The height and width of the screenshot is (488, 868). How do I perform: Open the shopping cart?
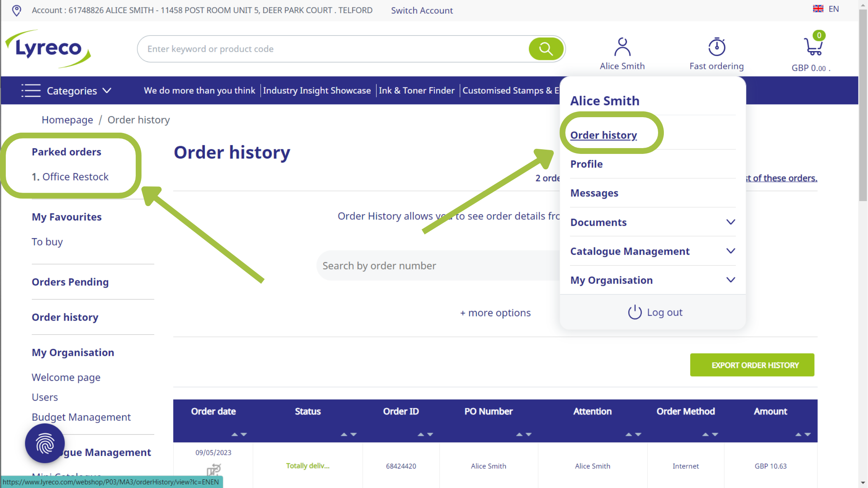pyautogui.click(x=813, y=46)
